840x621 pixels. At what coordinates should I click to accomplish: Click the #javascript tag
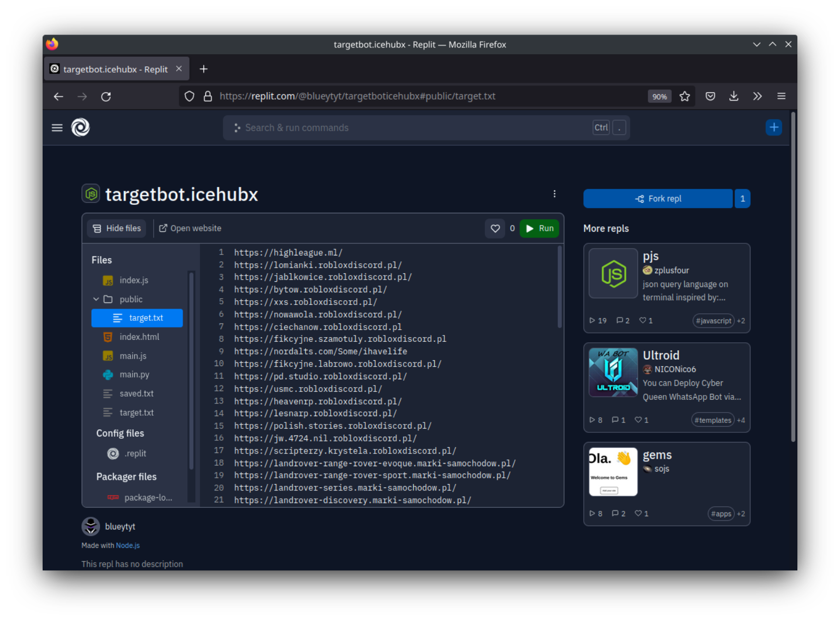click(x=714, y=321)
